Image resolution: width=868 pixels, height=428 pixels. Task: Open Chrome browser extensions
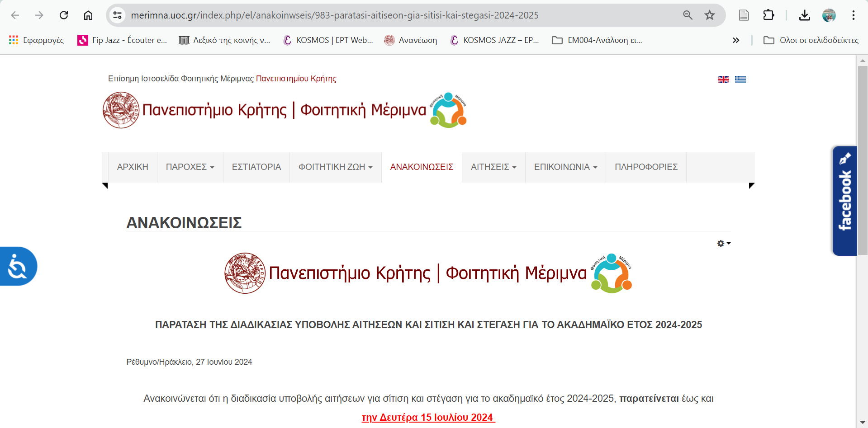(768, 15)
